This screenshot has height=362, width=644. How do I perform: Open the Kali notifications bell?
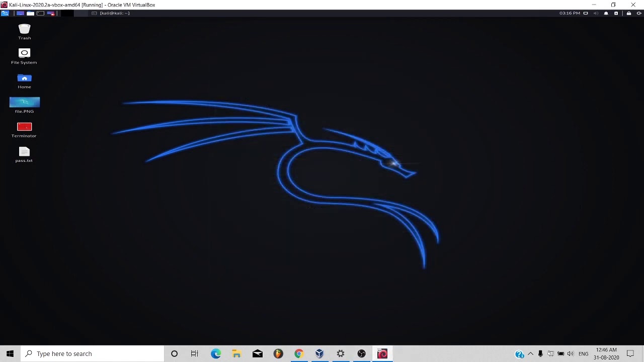point(606,13)
